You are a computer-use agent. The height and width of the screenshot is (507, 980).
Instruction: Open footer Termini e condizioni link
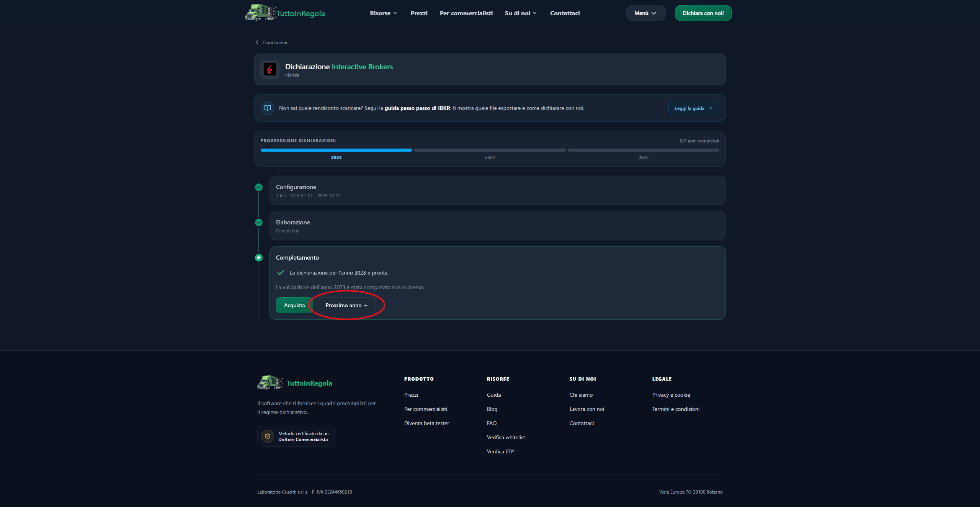676,409
